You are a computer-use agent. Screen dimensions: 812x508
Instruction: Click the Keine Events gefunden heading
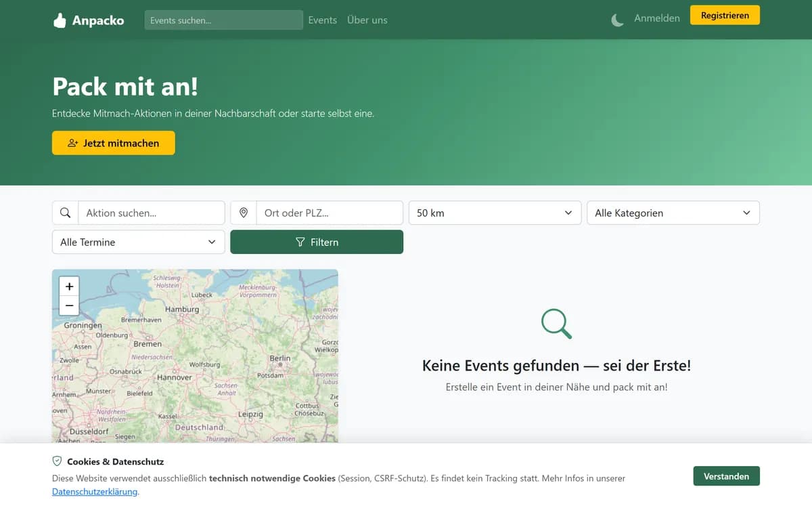click(556, 366)
